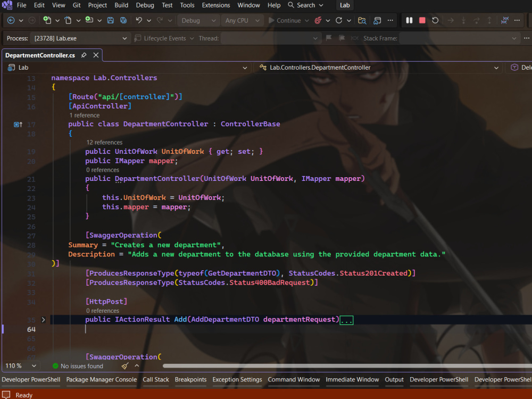The height and width of the screenshot is (399, 532).
Task: Click the Search box in title bar
Action: click(305, 5)
